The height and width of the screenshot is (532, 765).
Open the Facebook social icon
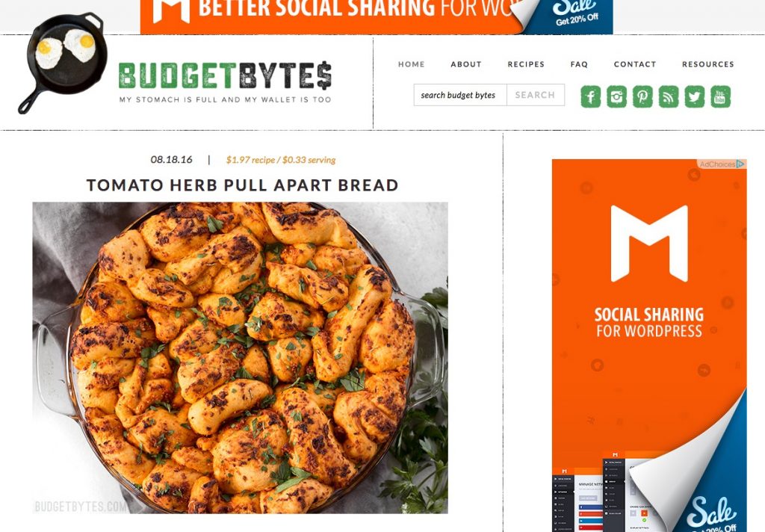pyautogui.click(x=590, y=96)
